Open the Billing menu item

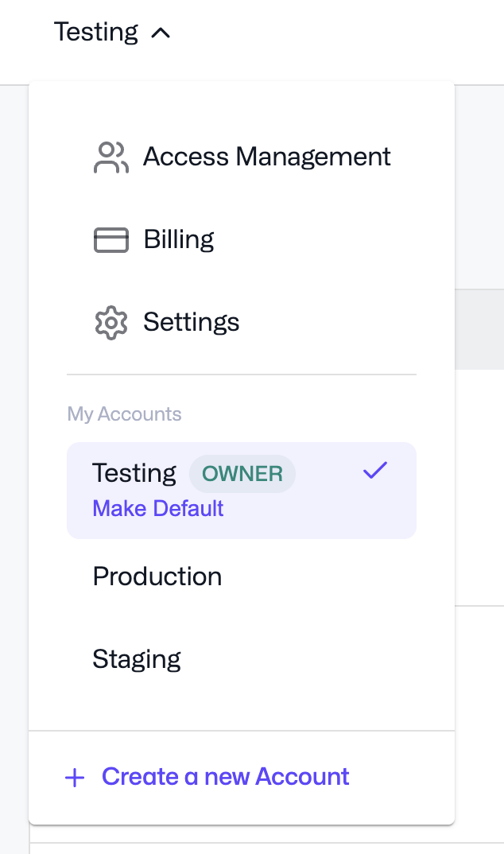[x=178, y=239]
